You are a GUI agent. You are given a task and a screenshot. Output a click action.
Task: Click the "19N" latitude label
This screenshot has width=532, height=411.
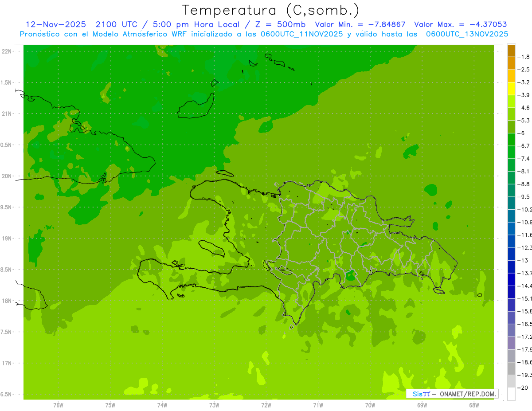(x=8, y=239)
